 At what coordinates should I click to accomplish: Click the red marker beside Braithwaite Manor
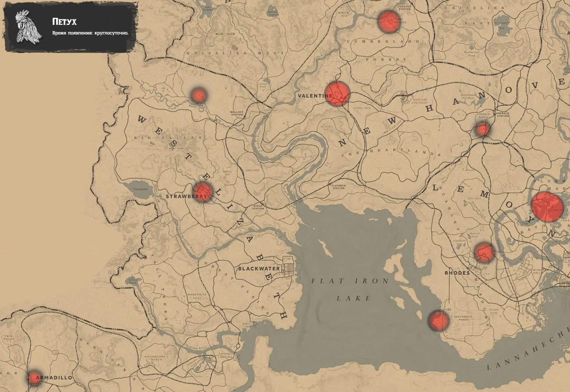(438, 320)
